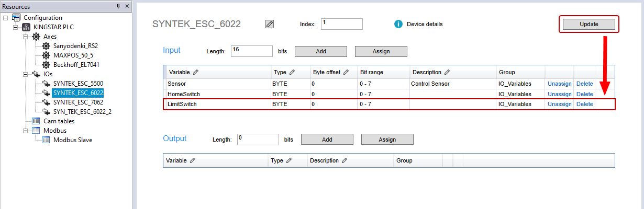The image size is (644, 209).
Task: Click pencil icon in Input Variable column header
Action: pyautogui.click(x=195, y=72)
